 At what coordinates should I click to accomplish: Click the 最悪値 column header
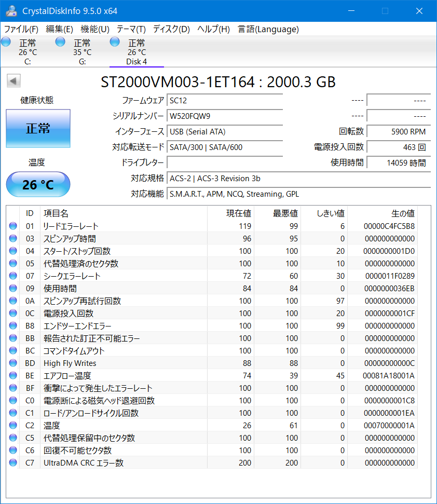click(277, 213)
